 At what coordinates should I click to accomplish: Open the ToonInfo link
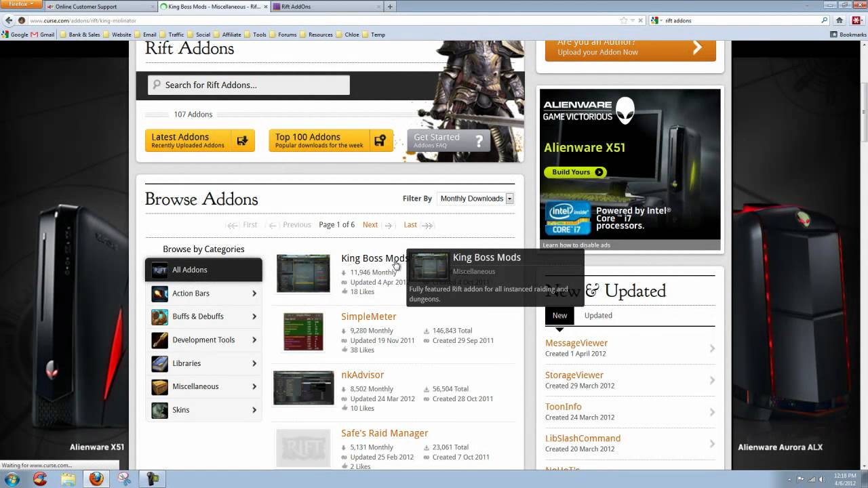(564, 407)
